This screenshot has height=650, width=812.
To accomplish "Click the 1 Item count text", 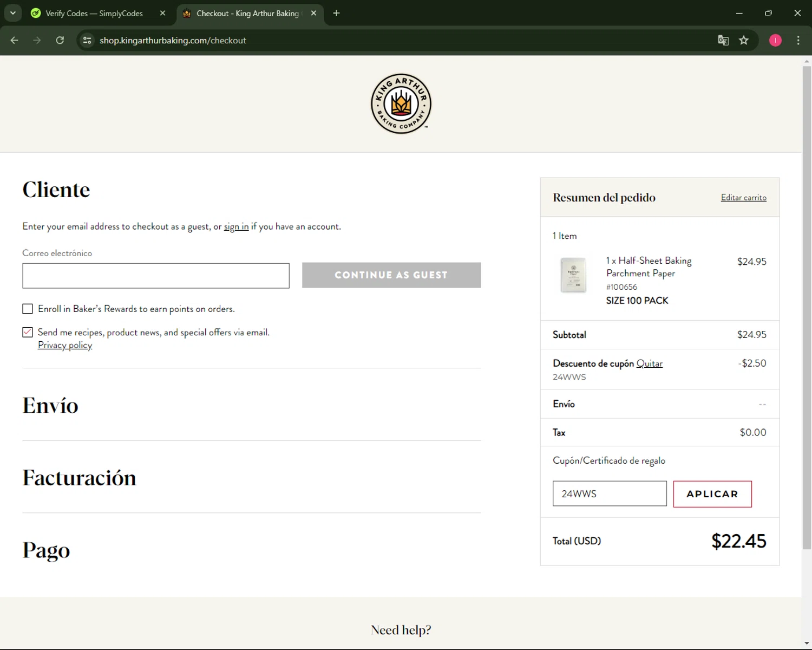I will click(565, 236).
